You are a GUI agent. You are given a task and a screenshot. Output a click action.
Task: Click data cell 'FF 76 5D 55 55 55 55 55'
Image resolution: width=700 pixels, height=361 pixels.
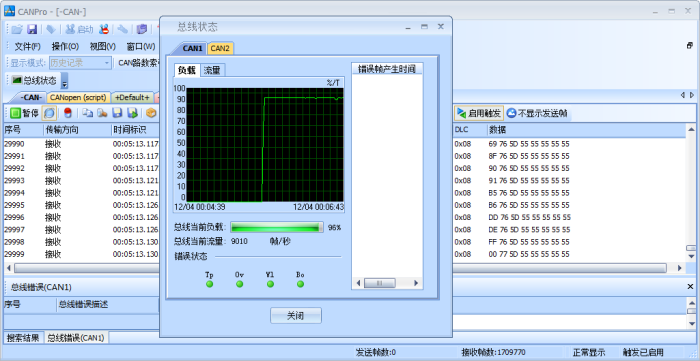[529, 242]
